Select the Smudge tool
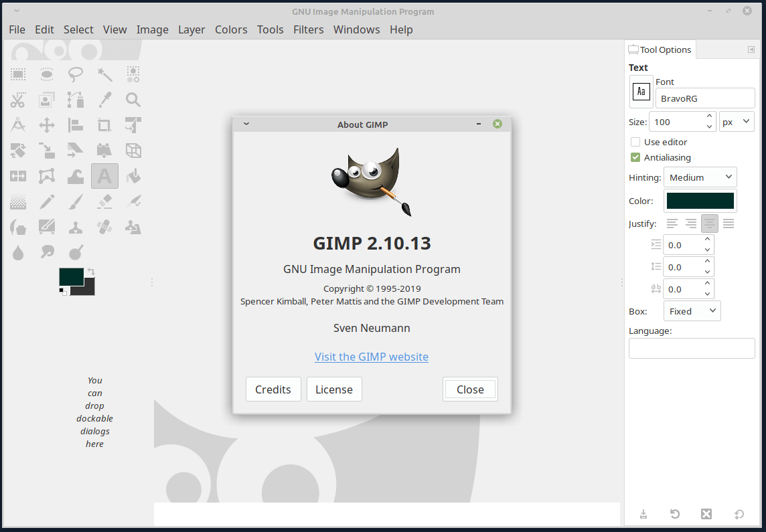Image resolution: width=766 pixels, height=532 pixels. click(47, 252)
